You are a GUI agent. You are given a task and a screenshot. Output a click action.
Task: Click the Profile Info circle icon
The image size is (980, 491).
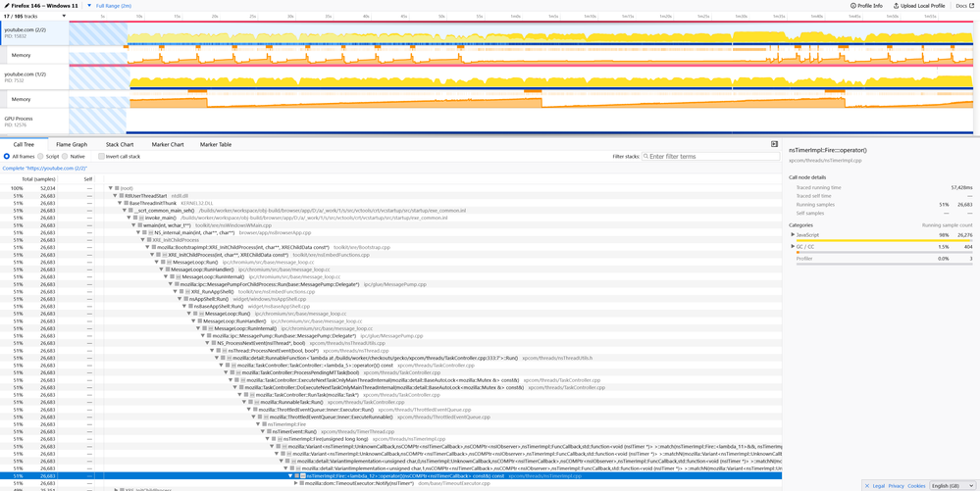(853, 6)
